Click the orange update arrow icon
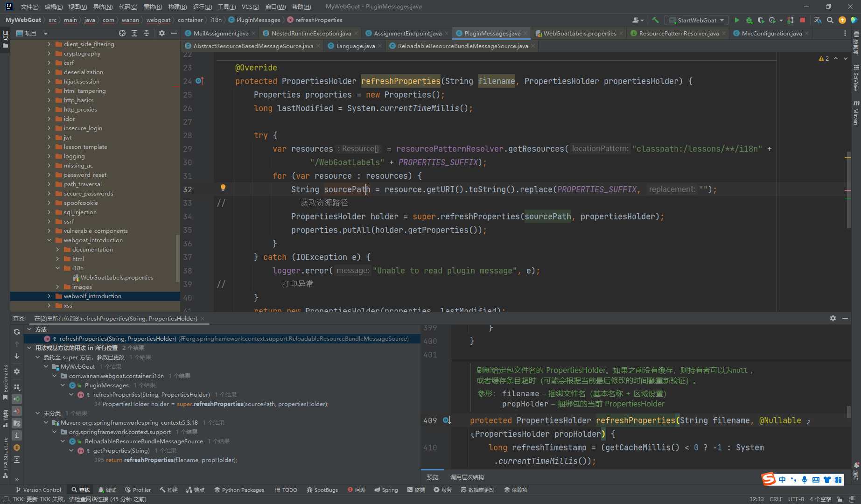 842,20
